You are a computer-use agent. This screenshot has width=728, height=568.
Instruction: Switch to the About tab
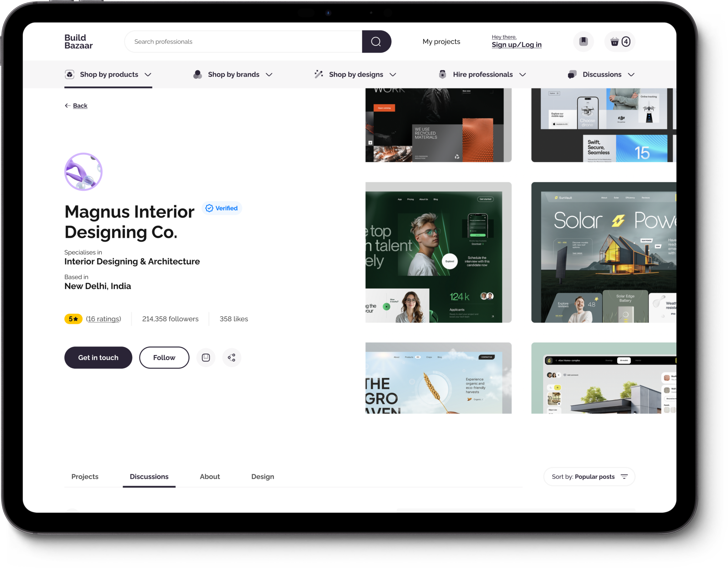[x=210, y=477]
